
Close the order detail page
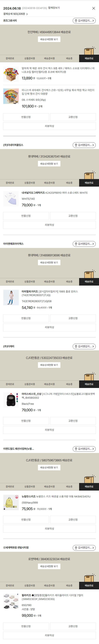tap(94, 8)
